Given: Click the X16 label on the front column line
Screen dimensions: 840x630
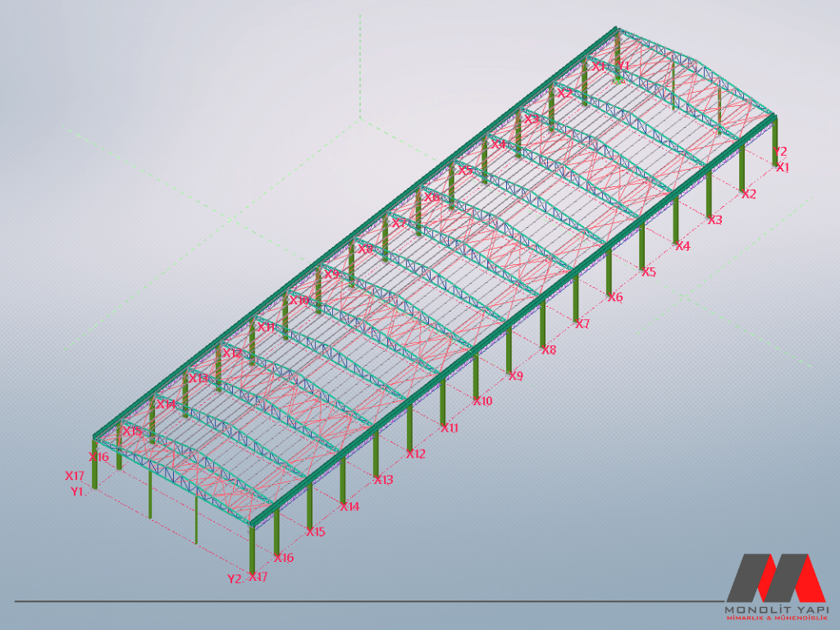Looking at the screenshot, I should coord(284,558).
